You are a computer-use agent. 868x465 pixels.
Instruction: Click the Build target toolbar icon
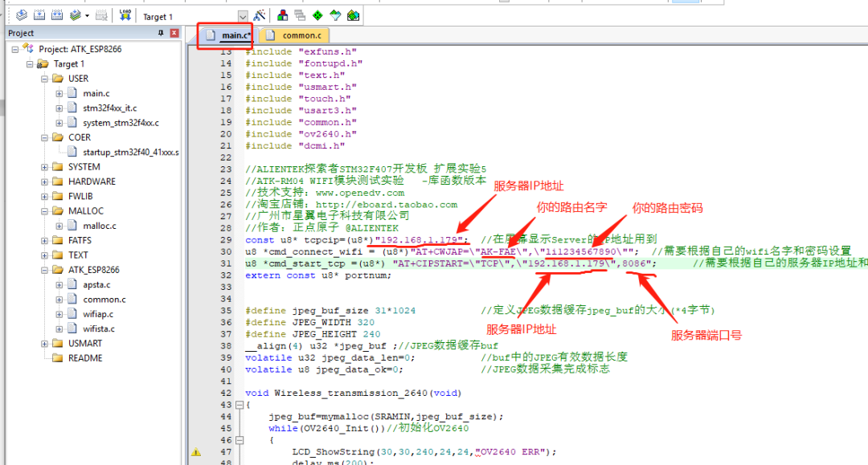click(x=39, y=16)
